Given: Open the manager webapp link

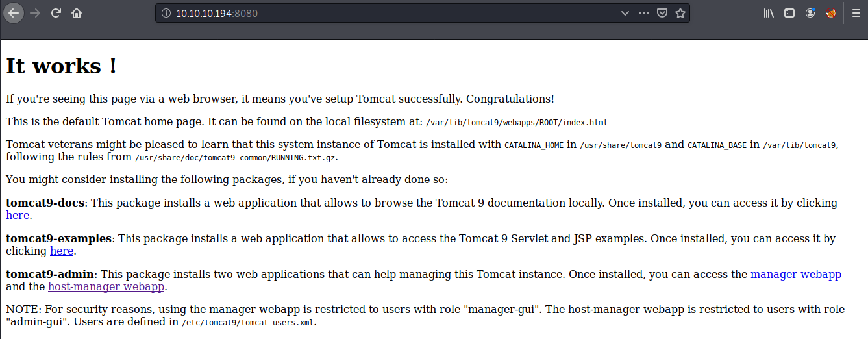Looking at the screenshot, I should (x=795, y=274).
